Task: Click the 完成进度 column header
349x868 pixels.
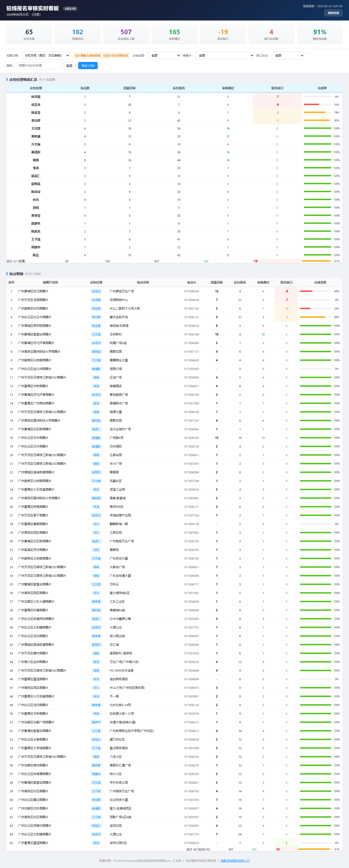Action: [x=320, y=282]
